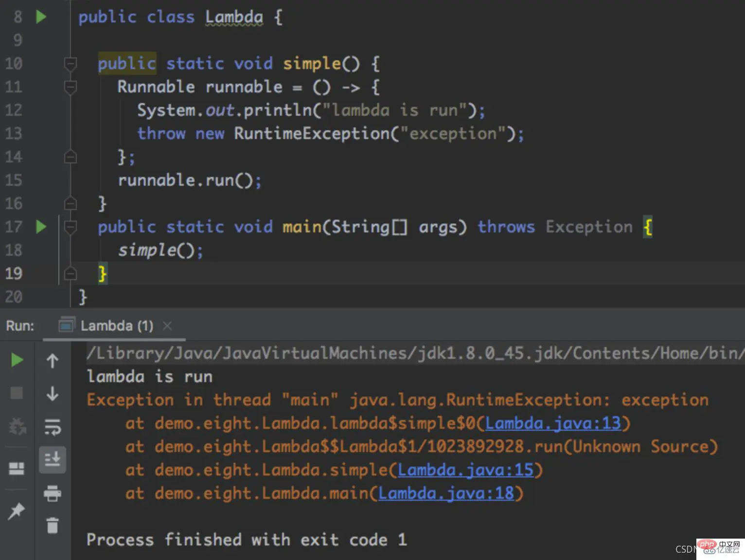Run main method from line 17 gutter
Screen dimensions: 745x560
click(41, 227)
